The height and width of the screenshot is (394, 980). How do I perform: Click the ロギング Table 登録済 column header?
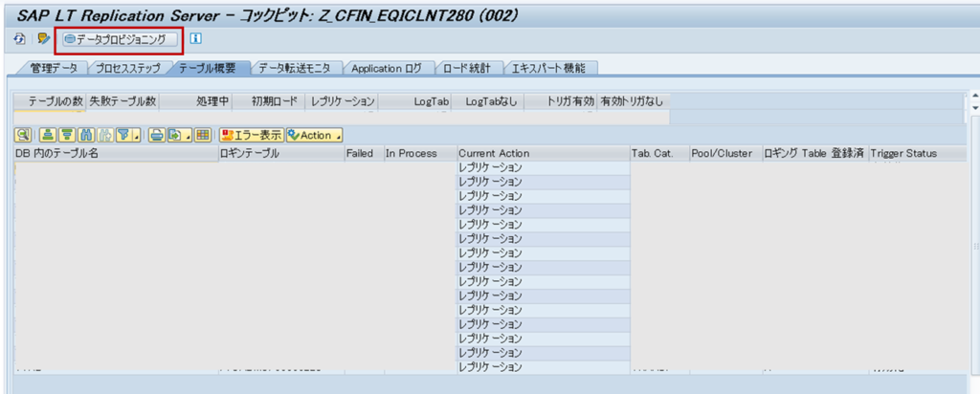pos(815,154)
